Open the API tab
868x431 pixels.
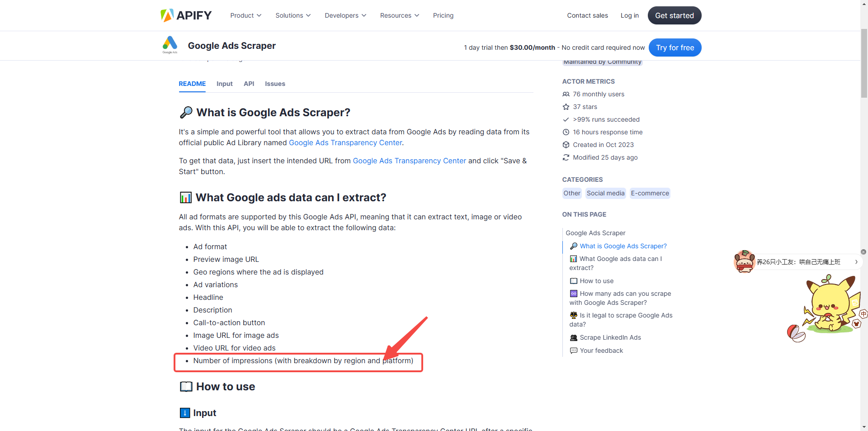(249, 84)
